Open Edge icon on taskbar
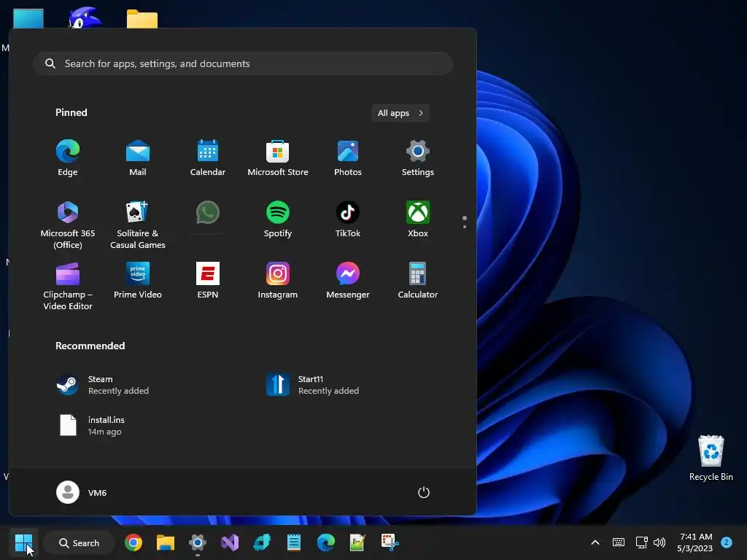747x560 pixels. [x=326, y=542]
